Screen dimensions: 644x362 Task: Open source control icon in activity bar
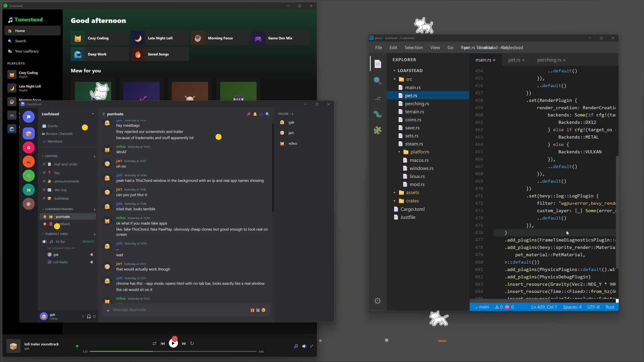coord(377,98)
